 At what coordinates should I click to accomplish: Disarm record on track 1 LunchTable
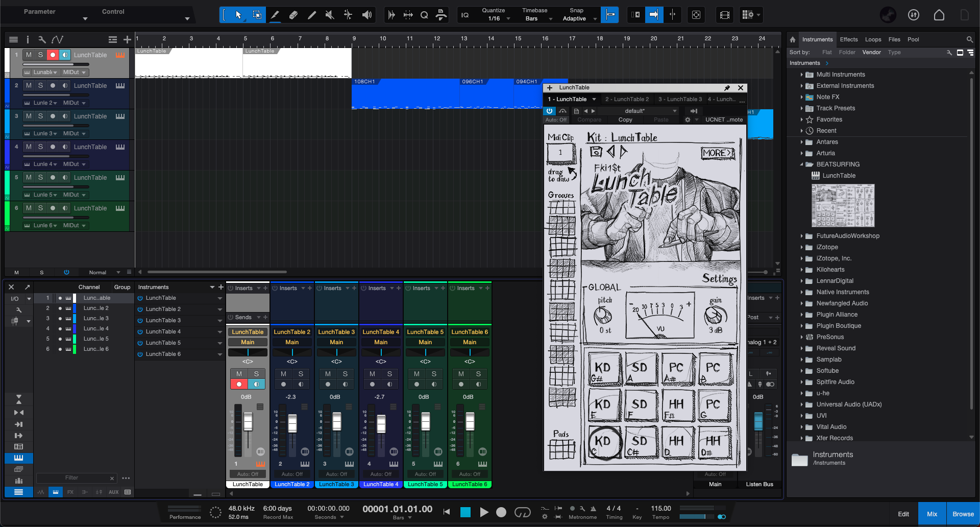(53, 55)
